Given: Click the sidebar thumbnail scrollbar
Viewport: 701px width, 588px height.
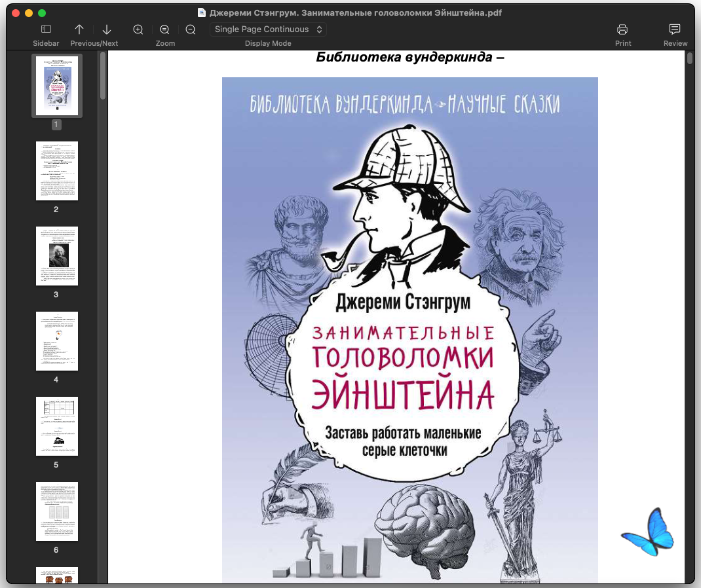Looking at the screenshot, I should pyautogui.click(x=102, y=76).
